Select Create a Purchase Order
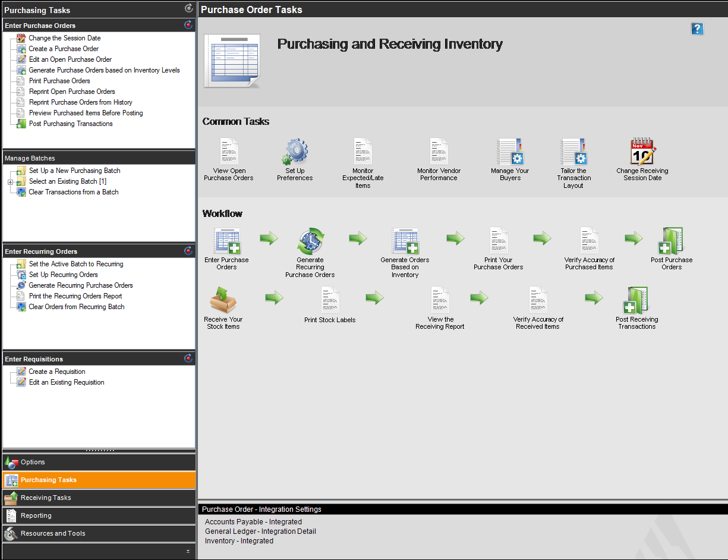Image resolution: width=728 pixels, height=560 pixels. pyautogui.click(x=64, y=49)
